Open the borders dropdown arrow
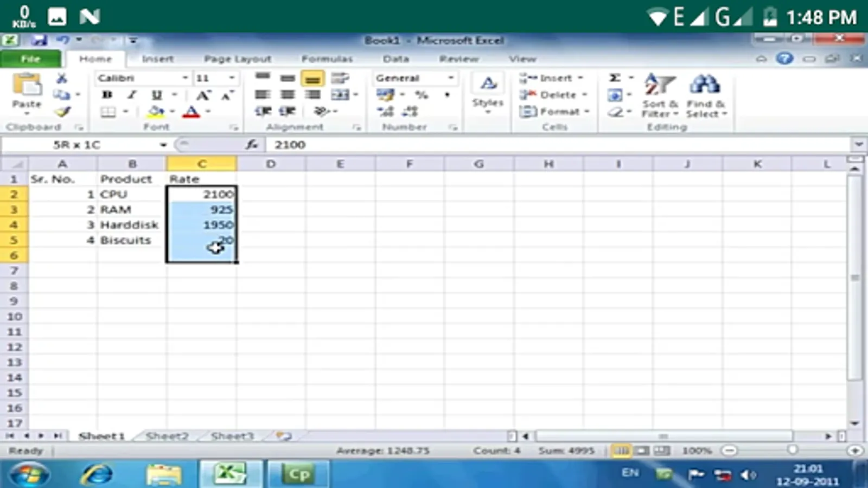Screen dimensions: 868x488 (125, 112)
